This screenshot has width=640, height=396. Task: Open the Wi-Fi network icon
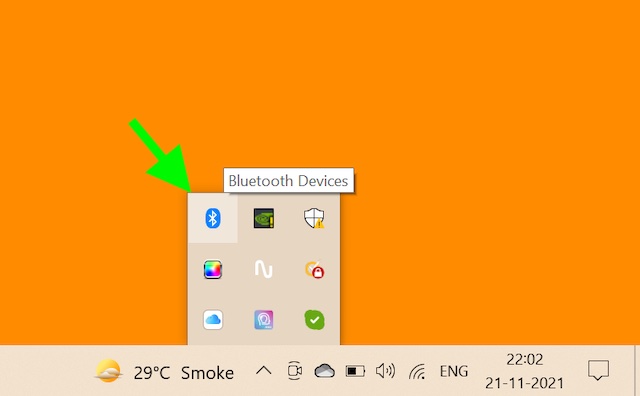(x=417, y=371)
